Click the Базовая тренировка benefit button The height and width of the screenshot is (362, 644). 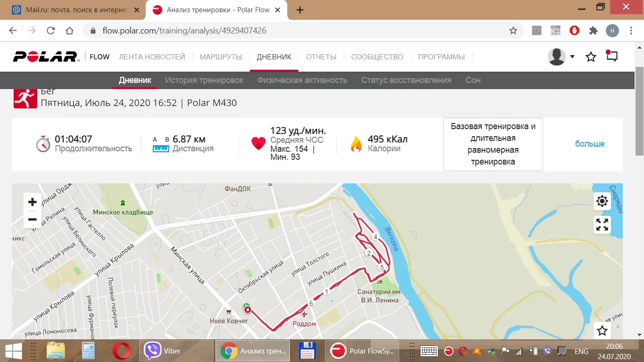pos(493,144)
